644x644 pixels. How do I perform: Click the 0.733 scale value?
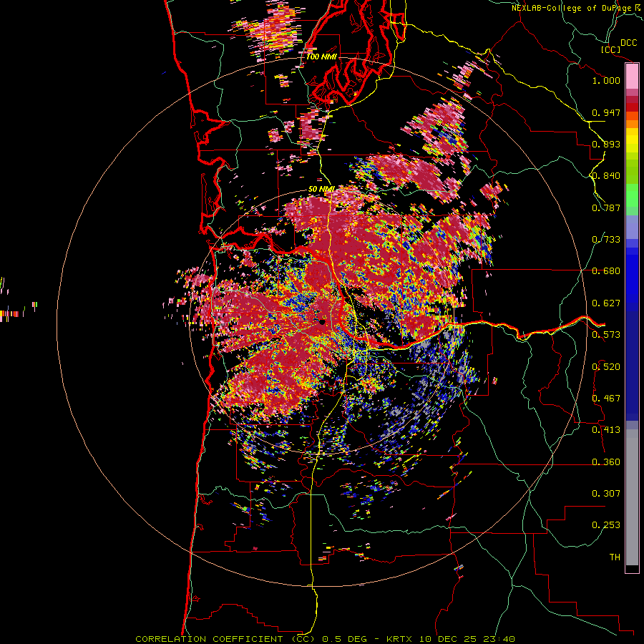(606, 240)
